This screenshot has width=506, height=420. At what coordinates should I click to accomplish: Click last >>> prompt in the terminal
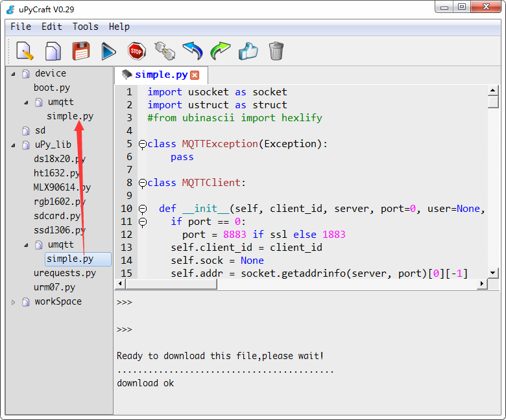coord(125,329)
